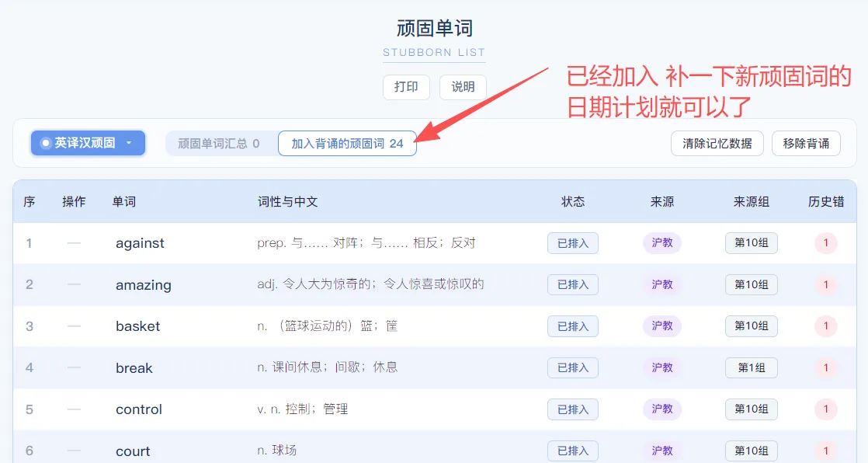Select the word court
The width and height of the screenshot is (868, 463).
tap(133, 451)
